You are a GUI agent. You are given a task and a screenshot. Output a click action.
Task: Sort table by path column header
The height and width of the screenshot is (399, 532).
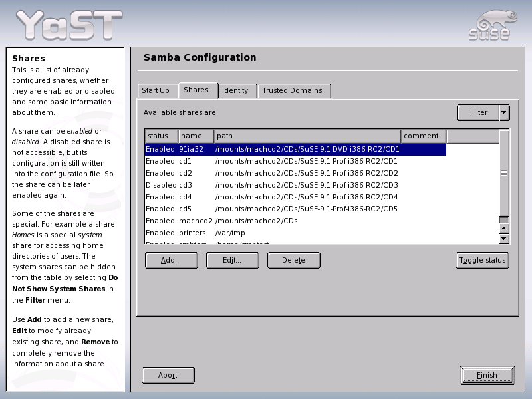(307, 136)
